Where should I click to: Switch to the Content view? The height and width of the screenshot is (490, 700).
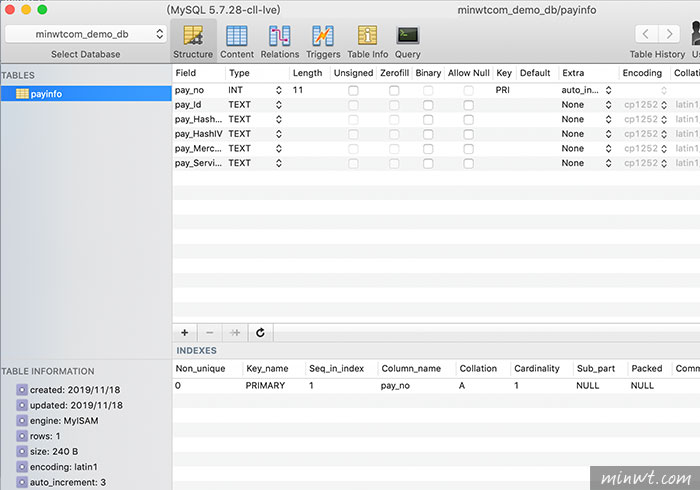click(x=237, y=36)
